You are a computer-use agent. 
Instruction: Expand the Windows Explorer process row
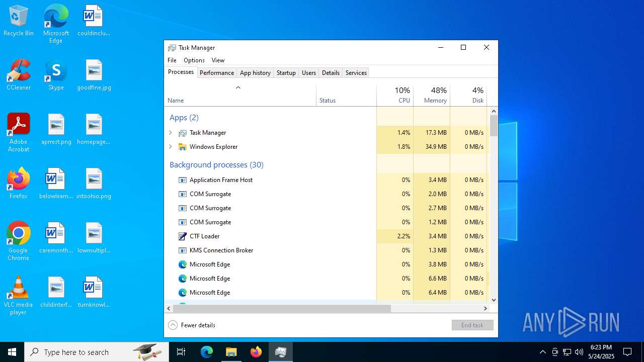coord(171,147)
